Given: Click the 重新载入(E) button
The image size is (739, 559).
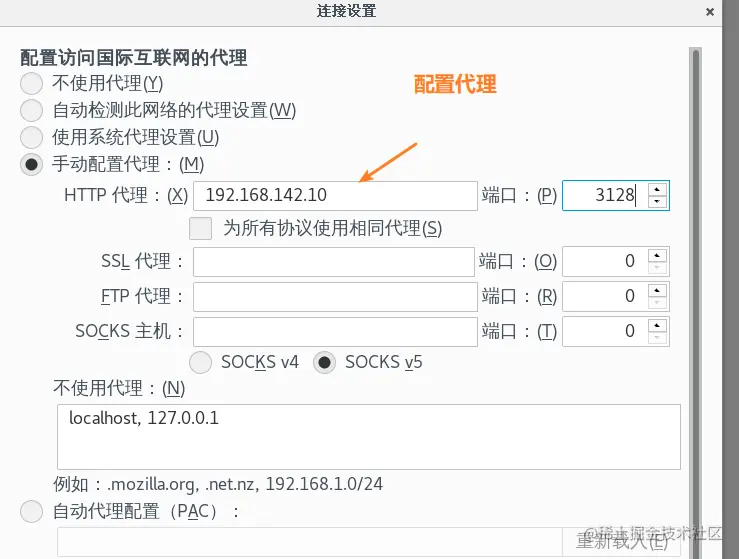Looking at the screenshot, I should 621,543.
